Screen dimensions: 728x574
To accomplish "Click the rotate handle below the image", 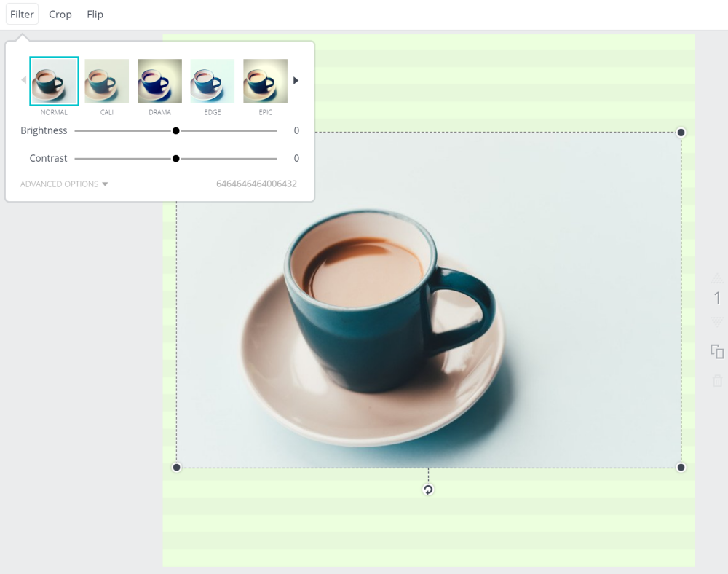I will [x=428, y=490].
